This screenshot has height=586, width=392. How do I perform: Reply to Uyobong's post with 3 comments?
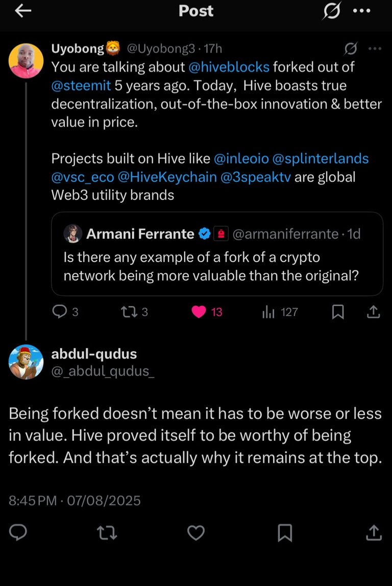click(65, 311)
